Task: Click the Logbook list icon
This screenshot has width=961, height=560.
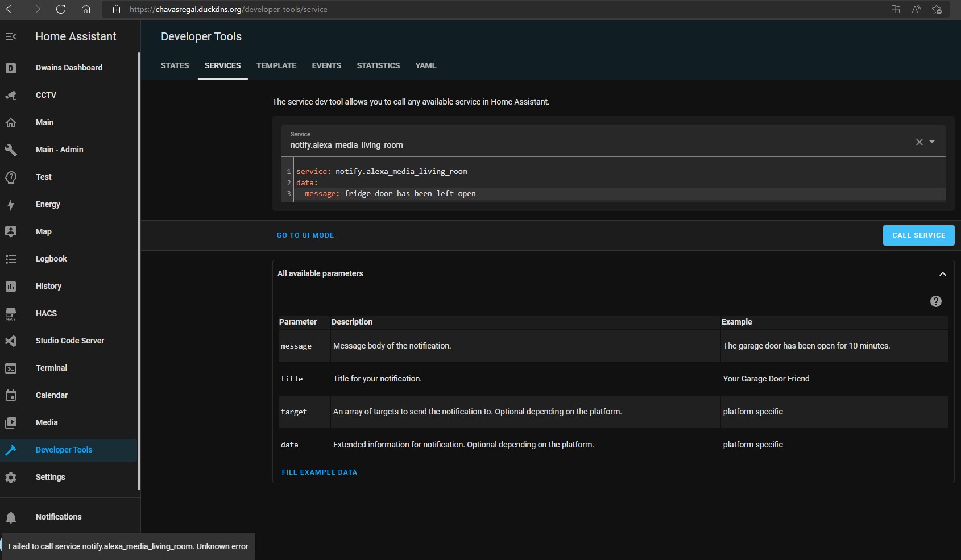Action: coord(11,259)
